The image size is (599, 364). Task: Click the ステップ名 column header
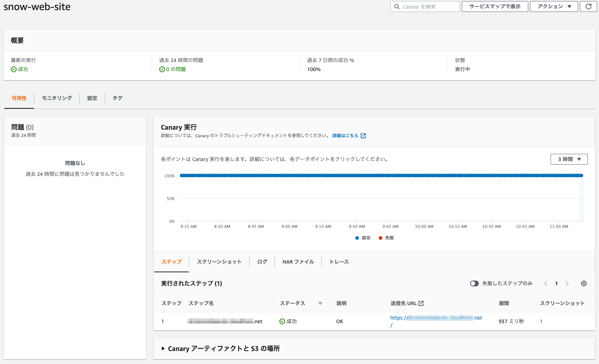pyautogui.click(x=201, y=303)
